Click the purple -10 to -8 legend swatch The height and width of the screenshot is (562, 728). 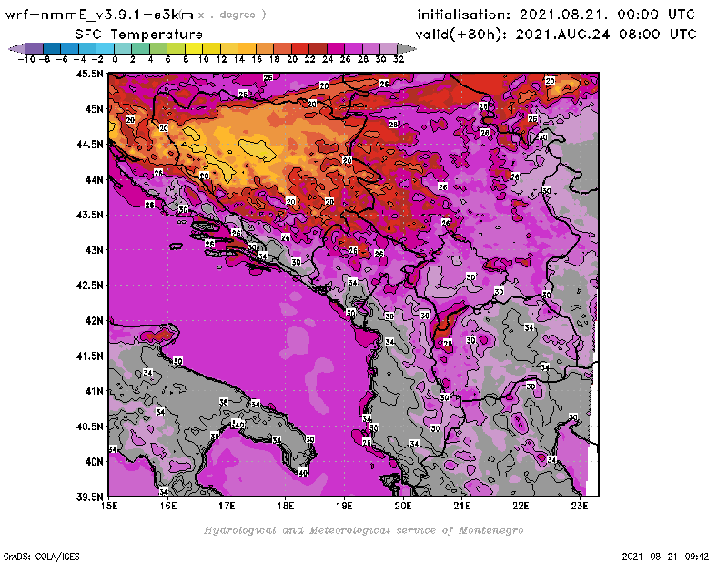pyautogui.click(x=34, y=48)
